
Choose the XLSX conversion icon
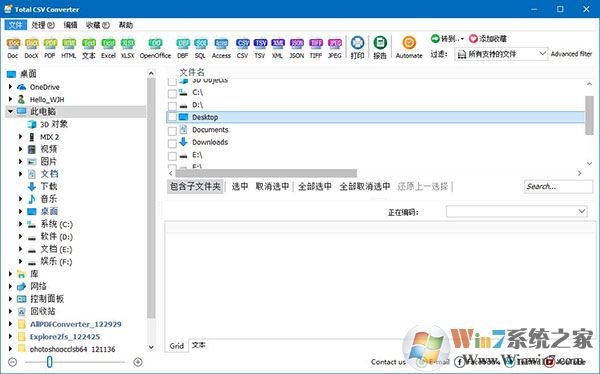click(x=127, y=48)
